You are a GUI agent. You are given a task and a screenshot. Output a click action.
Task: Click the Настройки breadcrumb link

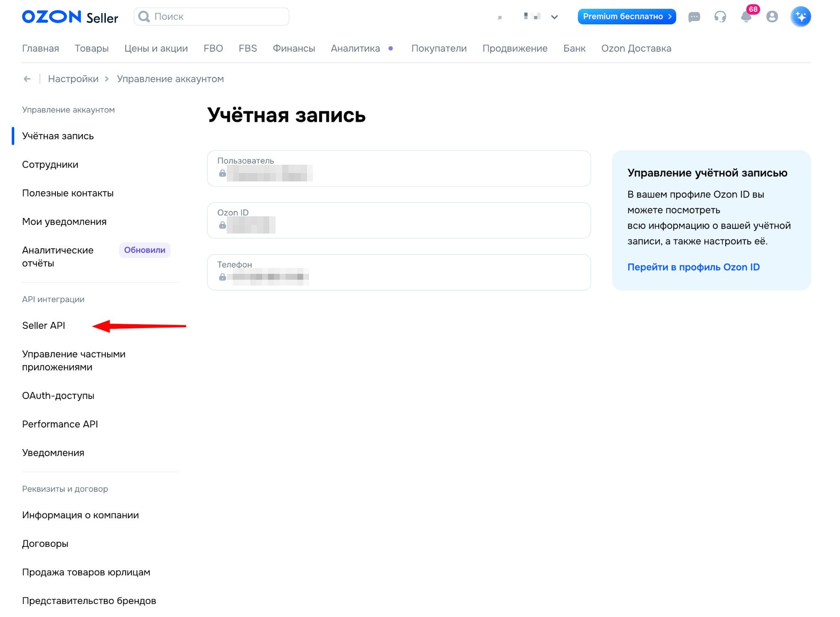tap(73, 79)
